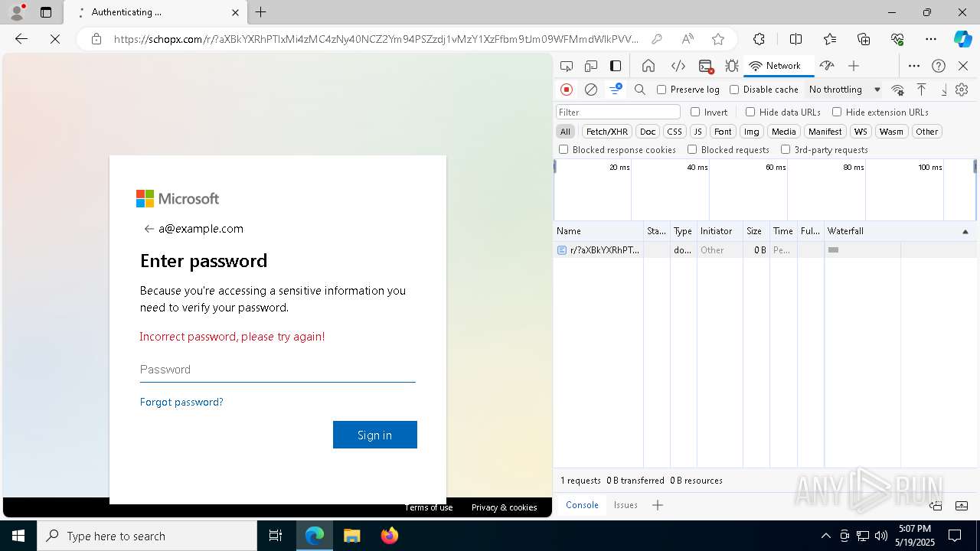Filter requests by JS type
This screenshot has height=551, width=980.
pos(697,132)
